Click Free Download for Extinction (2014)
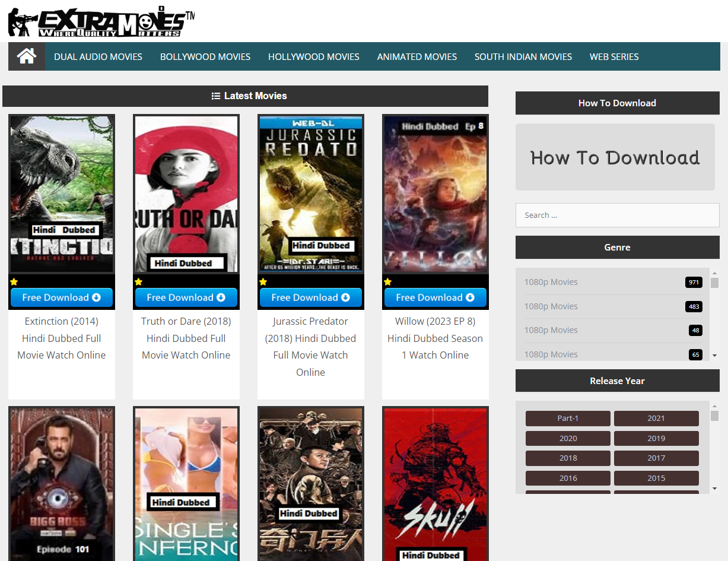Viewport: 728px width, 561px height. coord(62,297)
